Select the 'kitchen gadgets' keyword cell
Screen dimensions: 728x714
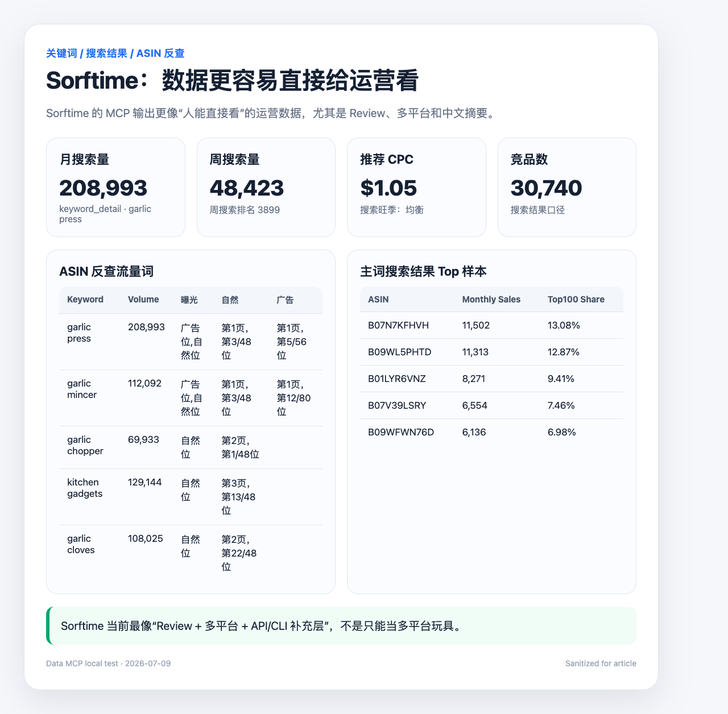[x=85, y=488]
